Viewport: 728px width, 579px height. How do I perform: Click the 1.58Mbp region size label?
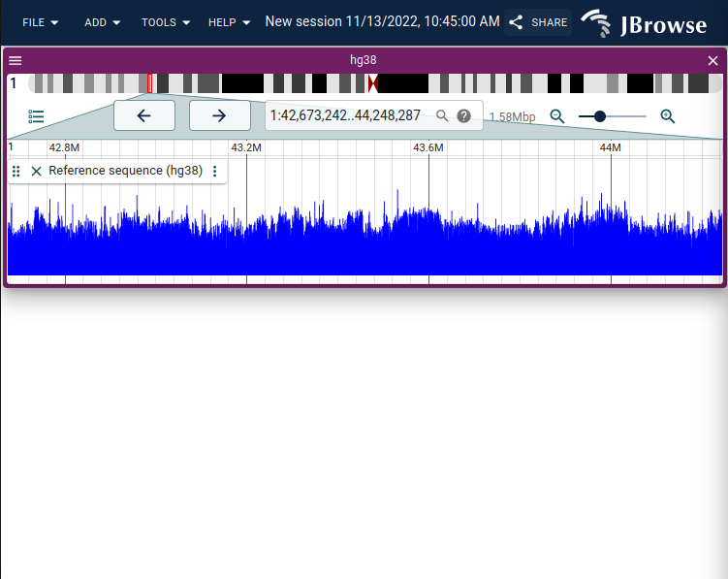coord(512,117)
